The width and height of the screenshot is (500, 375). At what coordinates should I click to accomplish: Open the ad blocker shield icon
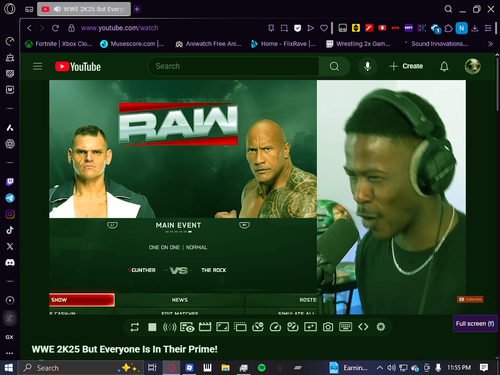point(297,28)
